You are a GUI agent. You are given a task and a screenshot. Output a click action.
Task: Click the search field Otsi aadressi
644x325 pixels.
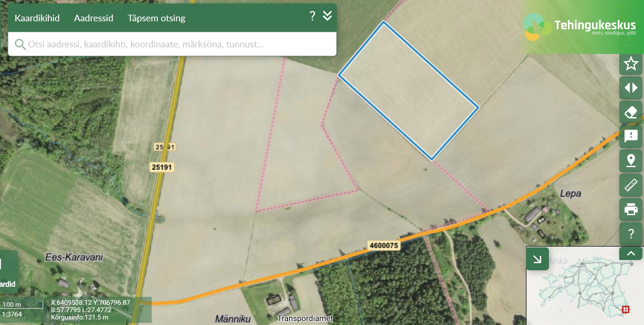coord(172,44)
